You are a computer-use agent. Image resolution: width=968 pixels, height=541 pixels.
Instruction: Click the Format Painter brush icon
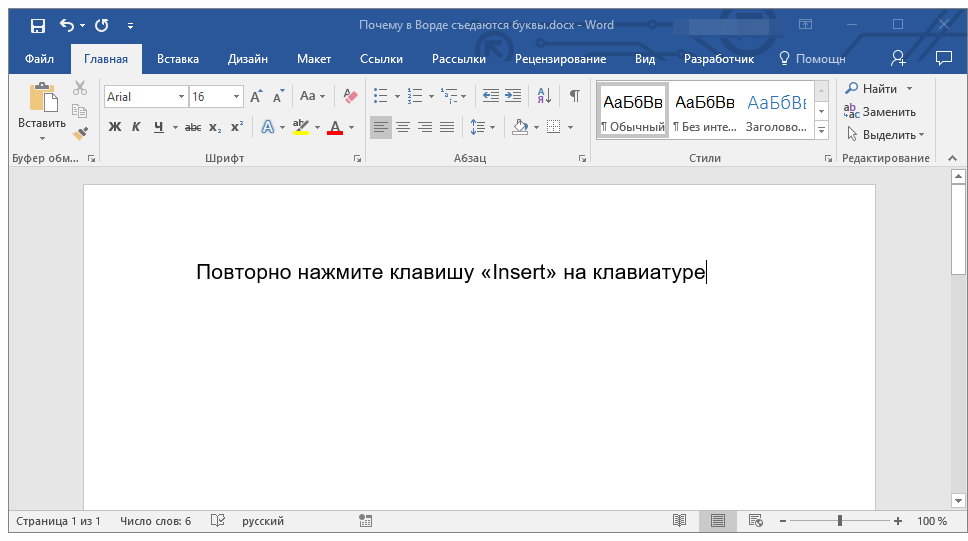(x=81, y=133)
